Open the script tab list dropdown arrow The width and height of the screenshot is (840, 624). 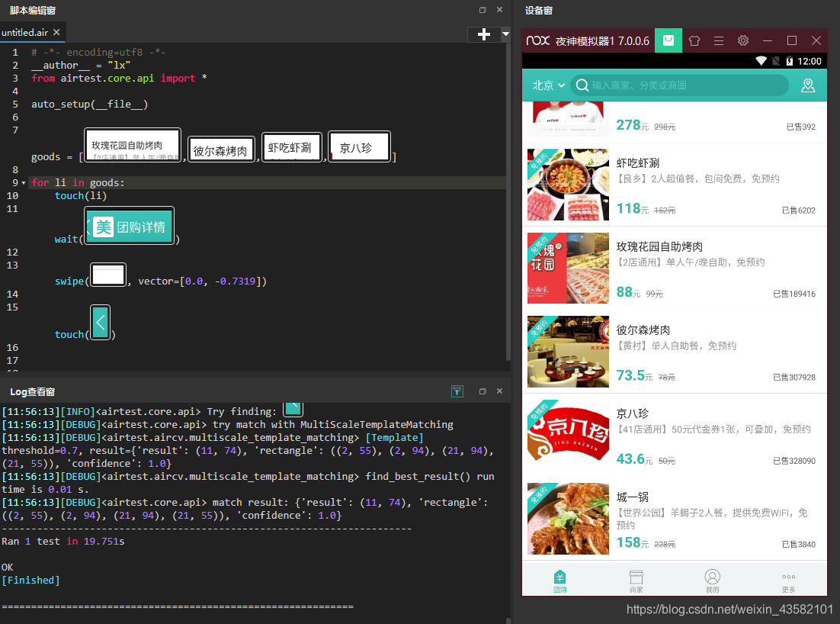[505, 34]
